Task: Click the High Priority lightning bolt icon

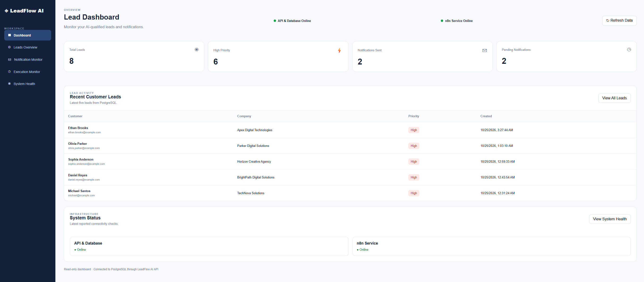Action: (339, 50)
